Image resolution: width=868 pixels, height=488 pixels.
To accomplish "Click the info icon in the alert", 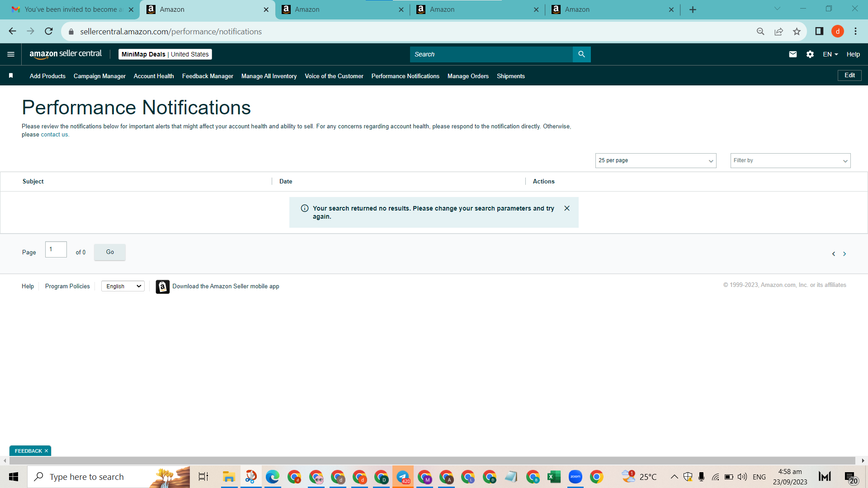I will [305, 208].
